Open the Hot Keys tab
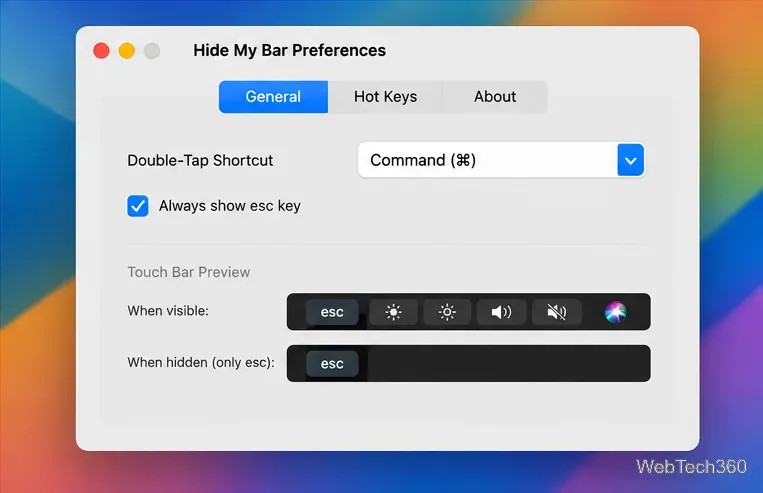Screen dimensions: 763x493 (385, 97)
